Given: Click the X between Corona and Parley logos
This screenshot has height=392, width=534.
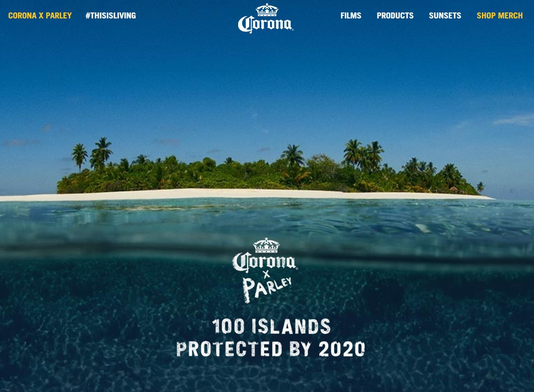Looking at the screenshot, I should coord(266,274).
